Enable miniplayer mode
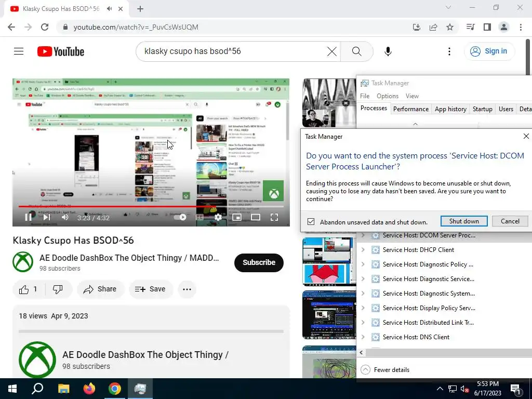Image resolution: width=532 pixels, height=399 pixels. pyautogui.click(x=237, y=217)
